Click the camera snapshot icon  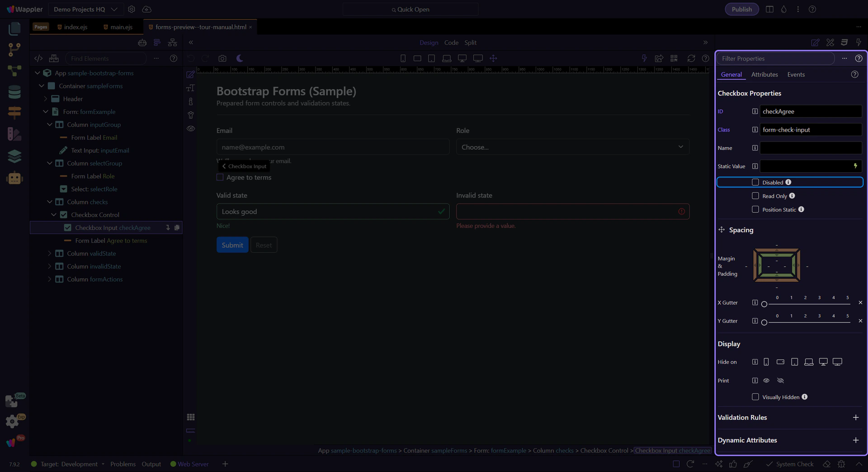pyautogui.click(x=222, y=58)
